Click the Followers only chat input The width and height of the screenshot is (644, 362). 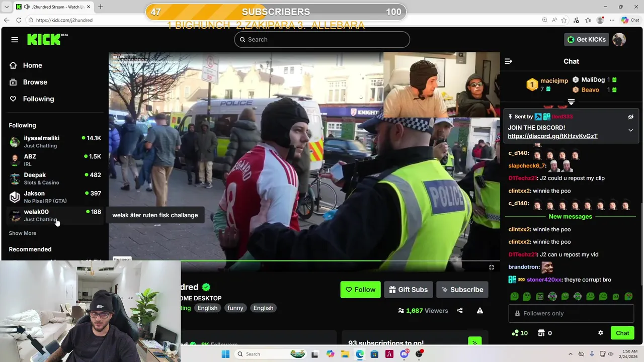point(571,314)
